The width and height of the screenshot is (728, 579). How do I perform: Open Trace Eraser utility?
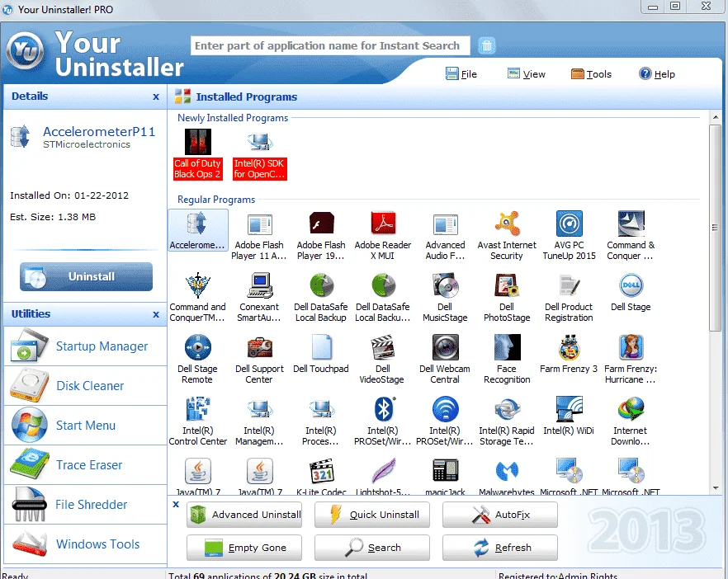point(85,465)
